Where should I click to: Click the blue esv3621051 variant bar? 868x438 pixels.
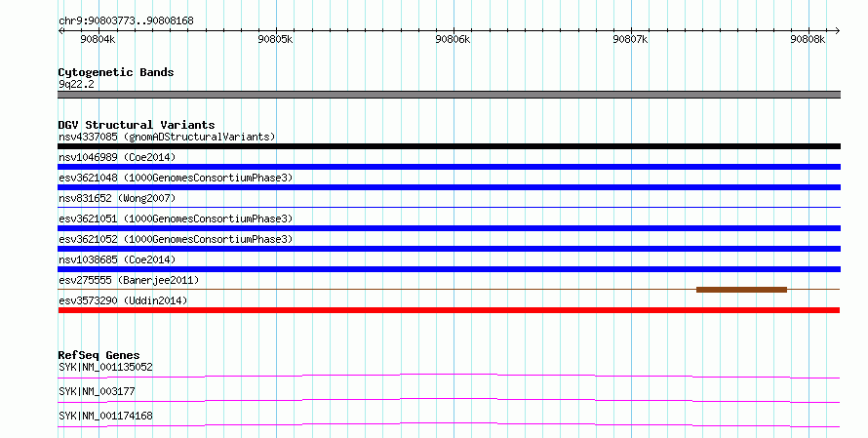coord(449,228)
